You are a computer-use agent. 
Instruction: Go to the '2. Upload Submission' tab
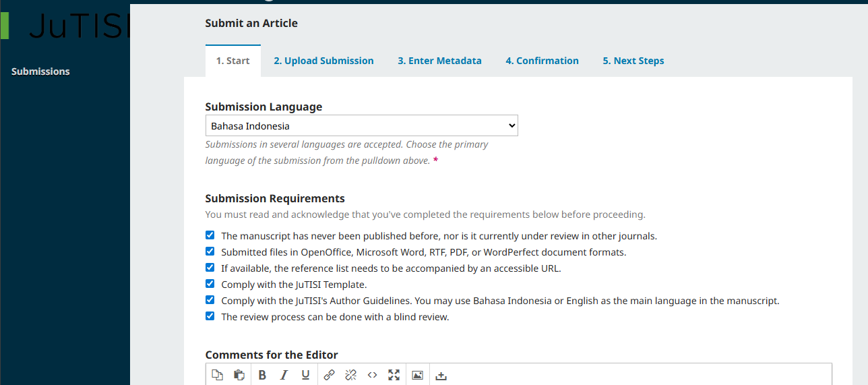coord(323,61)
